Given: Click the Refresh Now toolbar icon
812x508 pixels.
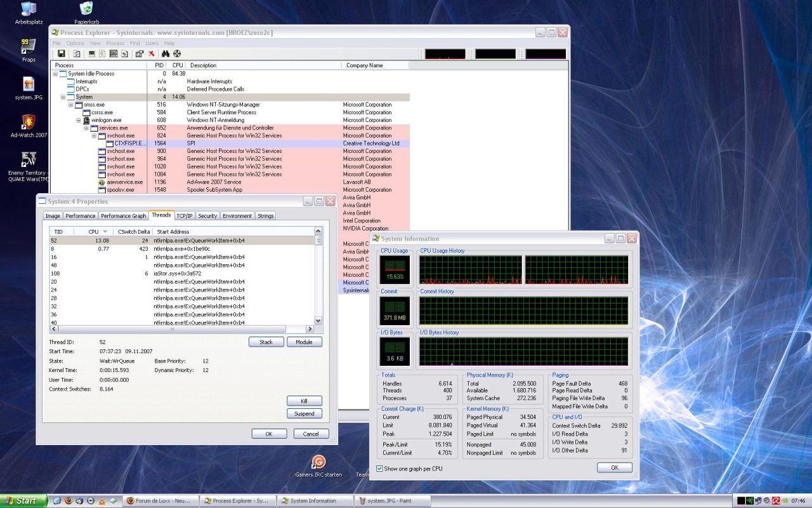Looking at the screenshot, I should [x=77, y=54].
